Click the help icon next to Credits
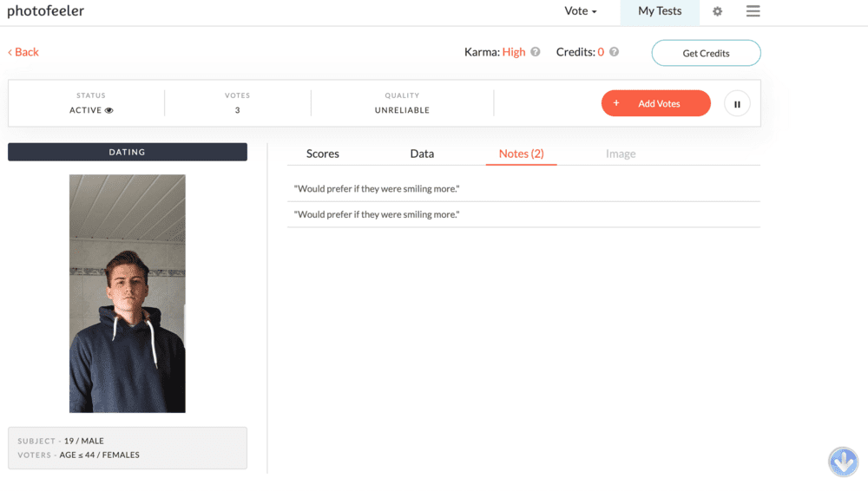The height and width of the screenshot is (491, 868). point(614,52)
